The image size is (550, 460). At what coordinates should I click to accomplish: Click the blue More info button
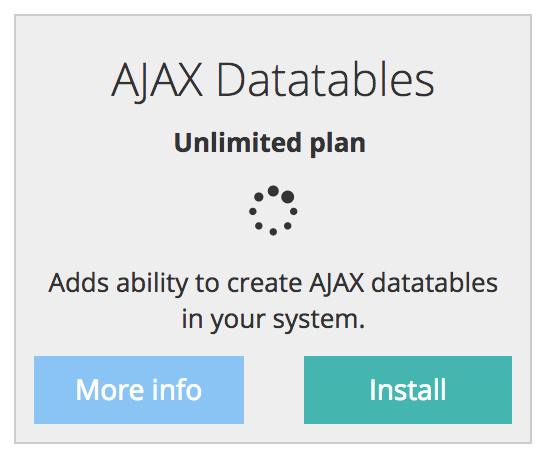pyautogui.click(x=139, y=390)
